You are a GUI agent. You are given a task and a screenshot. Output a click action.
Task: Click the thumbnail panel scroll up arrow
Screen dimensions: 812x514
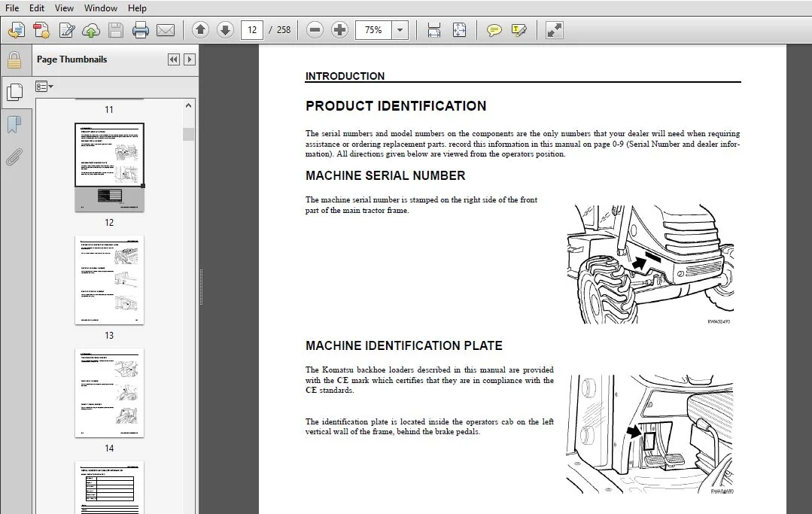pos(188,105)
